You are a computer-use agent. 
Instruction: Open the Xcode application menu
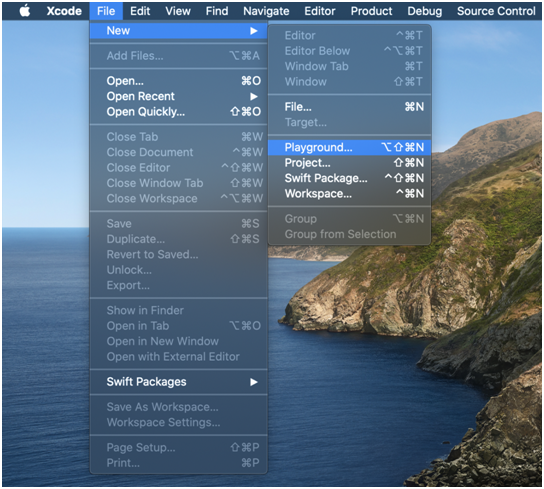click(64, 11)
